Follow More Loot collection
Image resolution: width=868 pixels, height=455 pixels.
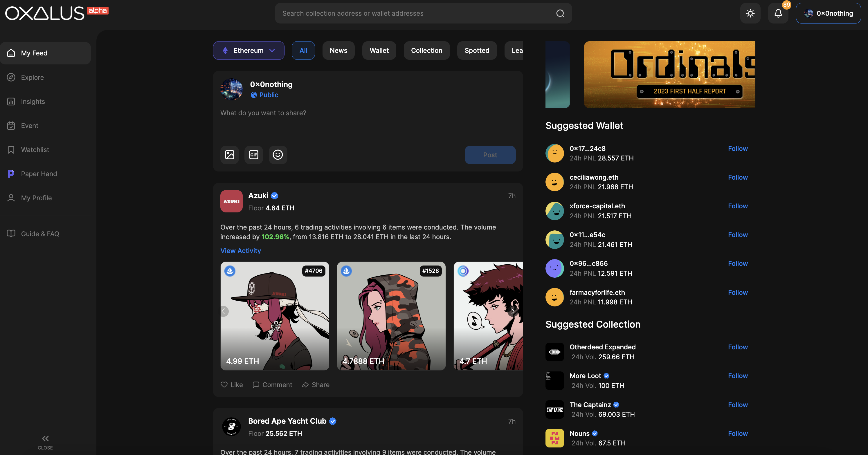pos(738,376)
